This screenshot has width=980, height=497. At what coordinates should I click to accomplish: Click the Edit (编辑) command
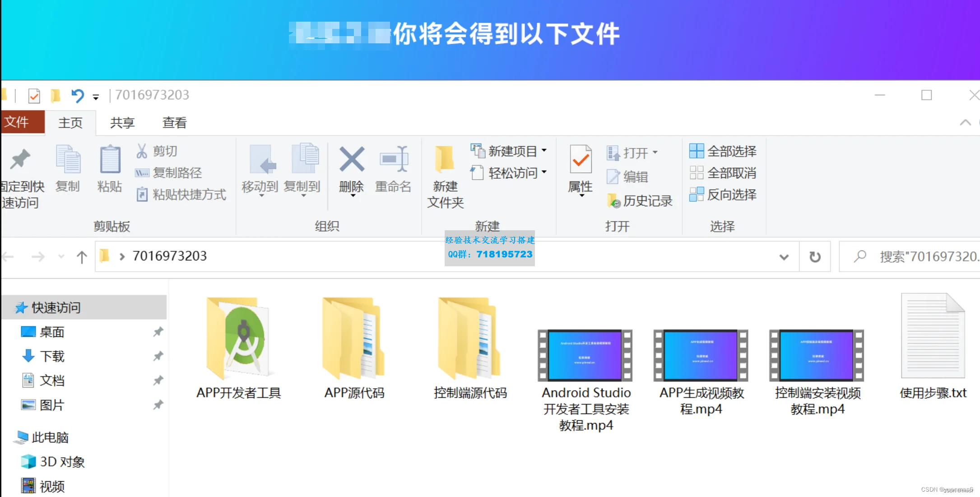coord(627,177)
